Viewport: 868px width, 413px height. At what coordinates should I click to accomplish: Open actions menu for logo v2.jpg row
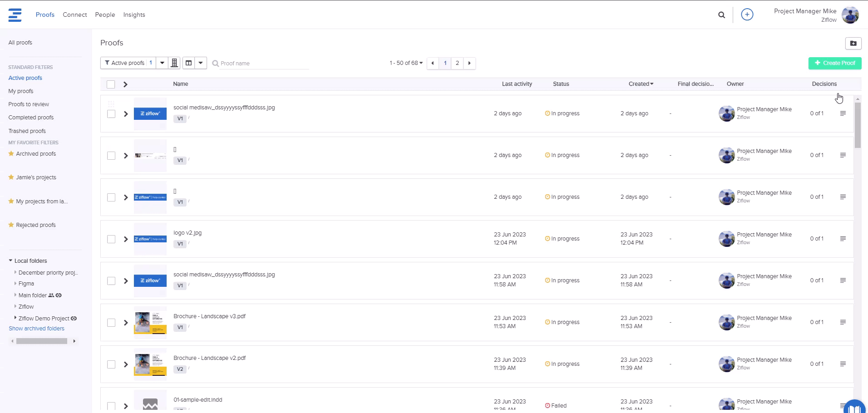coord(843,239)
